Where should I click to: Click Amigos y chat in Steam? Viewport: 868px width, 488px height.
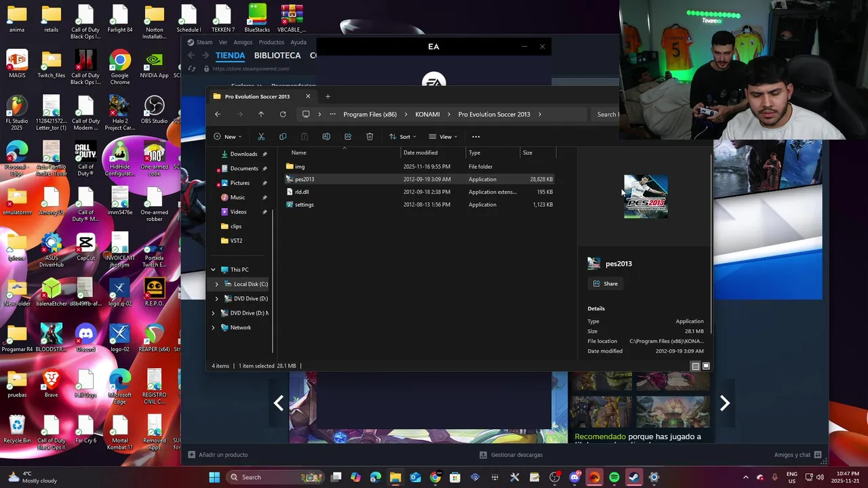(x=798, y=455)
